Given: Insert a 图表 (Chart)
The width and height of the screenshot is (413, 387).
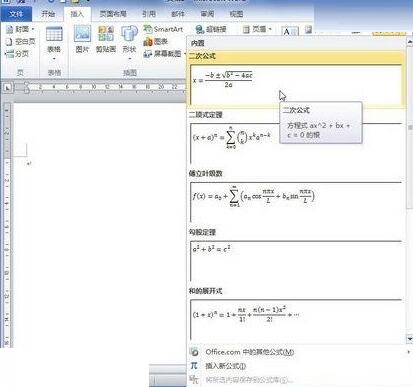Looking at the screenshot, I should pos(156,41).
